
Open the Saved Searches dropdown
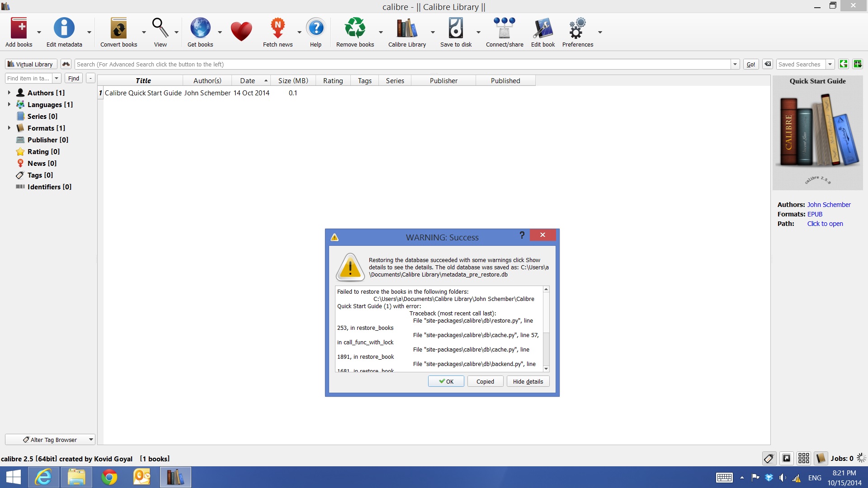[830, 64]
